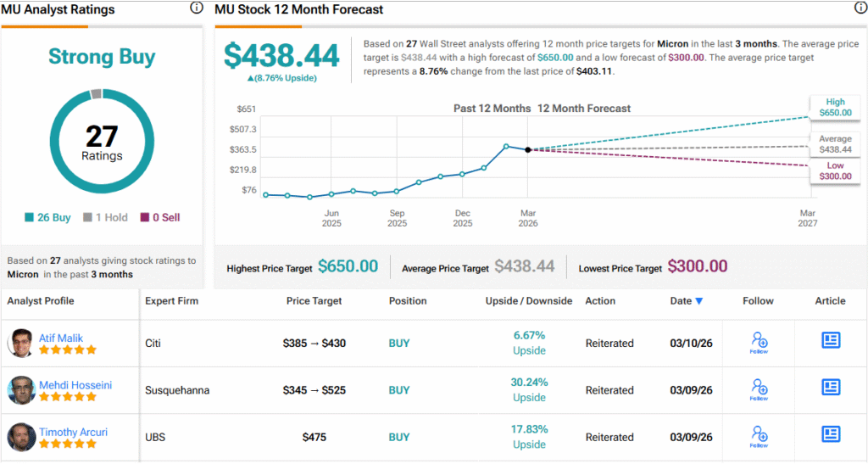Click the 1 Hold legend swatch

88,218
